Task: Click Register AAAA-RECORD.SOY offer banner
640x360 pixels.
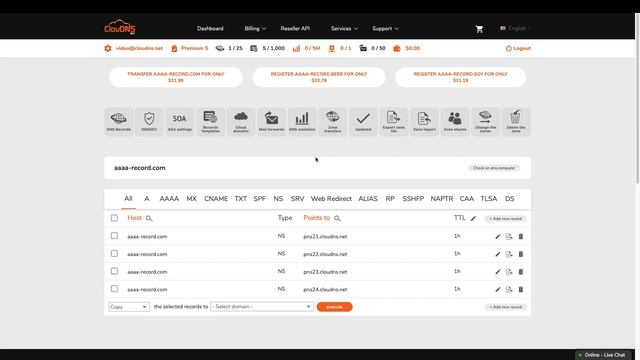Action: pyautogui.click(x=460, y=77)
